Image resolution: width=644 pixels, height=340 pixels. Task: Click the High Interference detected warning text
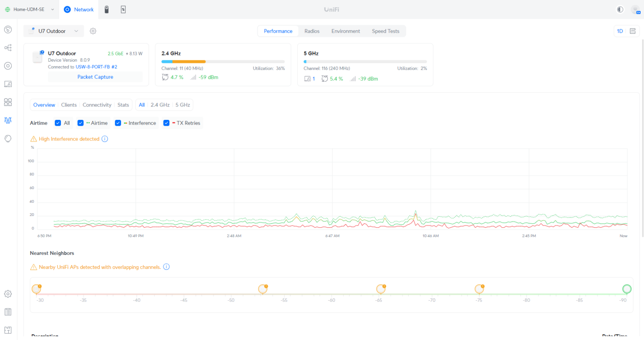pyautogui.click(x=69, y=139)
